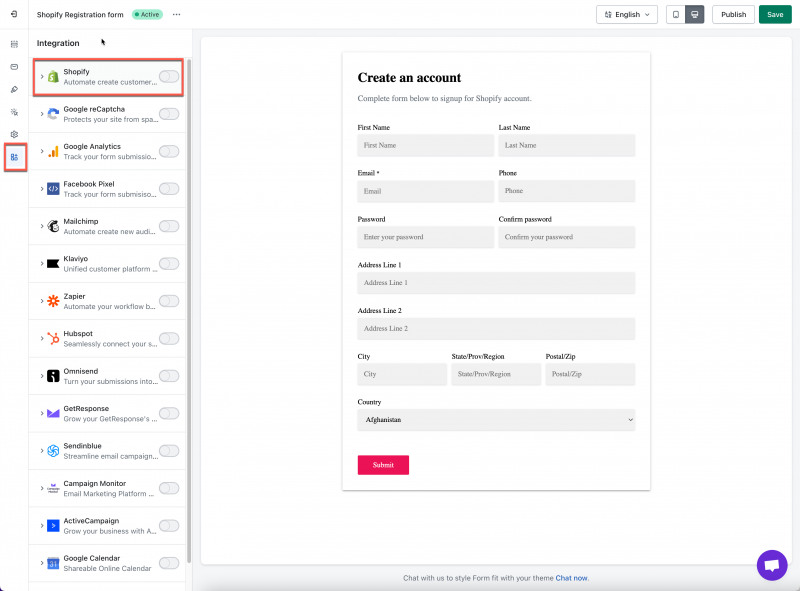Open the Country dropdown showing Afghanistan
The height and width of the screenshot is (591, 800).
496,419
